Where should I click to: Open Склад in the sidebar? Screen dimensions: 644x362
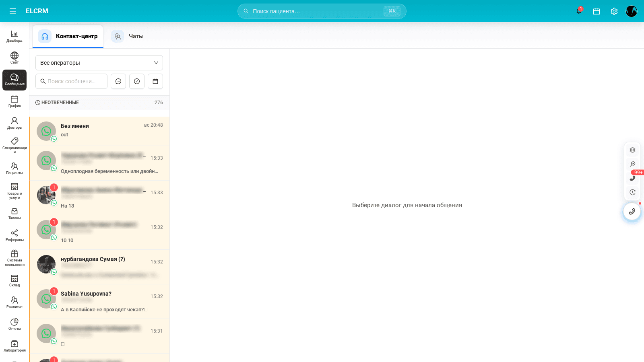click(x=14, y=281)
